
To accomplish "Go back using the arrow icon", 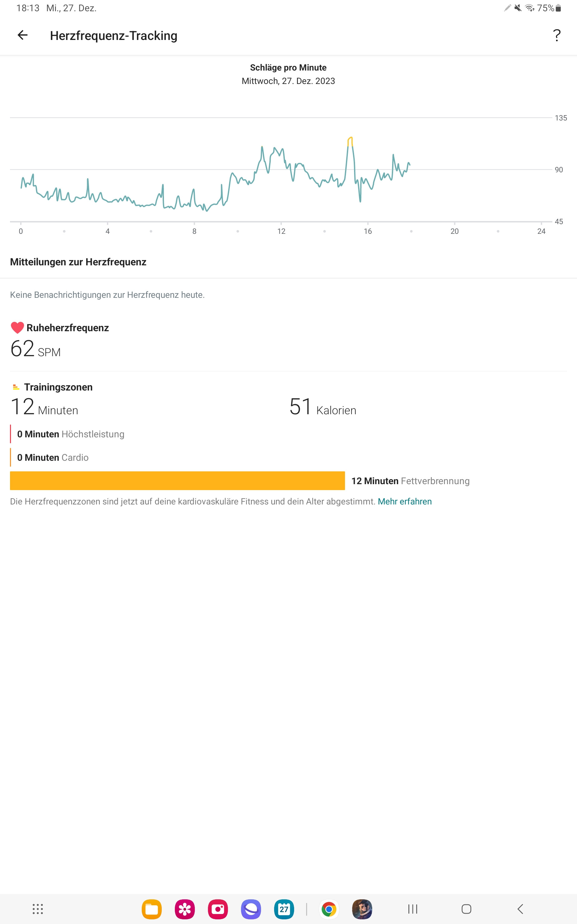I will (x=22, y=35).
